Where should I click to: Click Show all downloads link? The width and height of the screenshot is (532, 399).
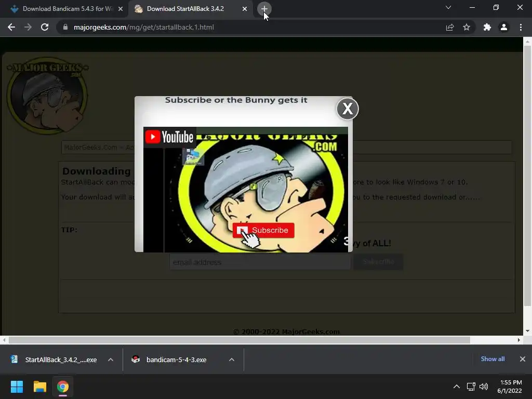[x=493, y=359]
